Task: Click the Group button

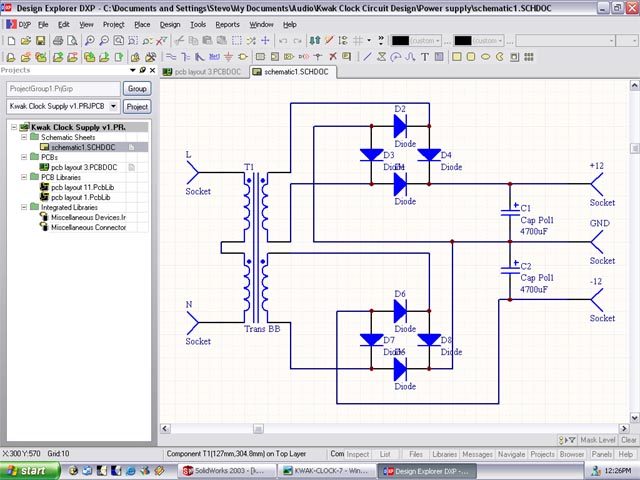Action: [137, 89]
